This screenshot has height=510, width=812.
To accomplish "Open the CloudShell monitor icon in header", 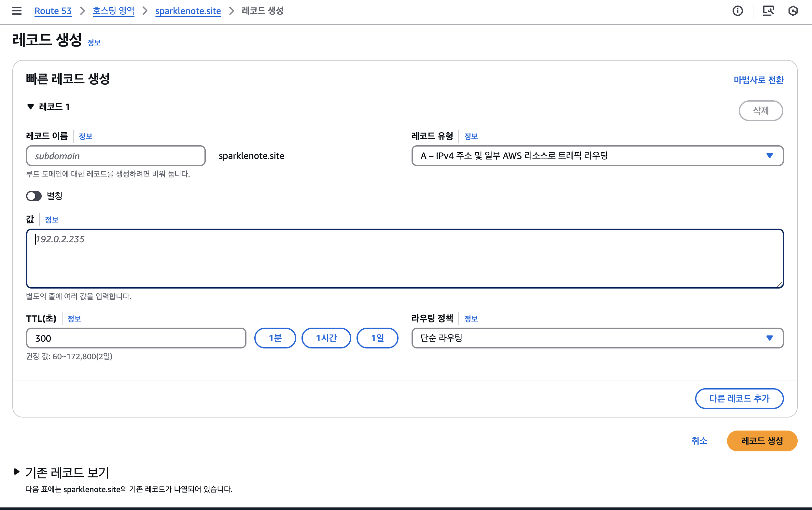I will point(768,11).
